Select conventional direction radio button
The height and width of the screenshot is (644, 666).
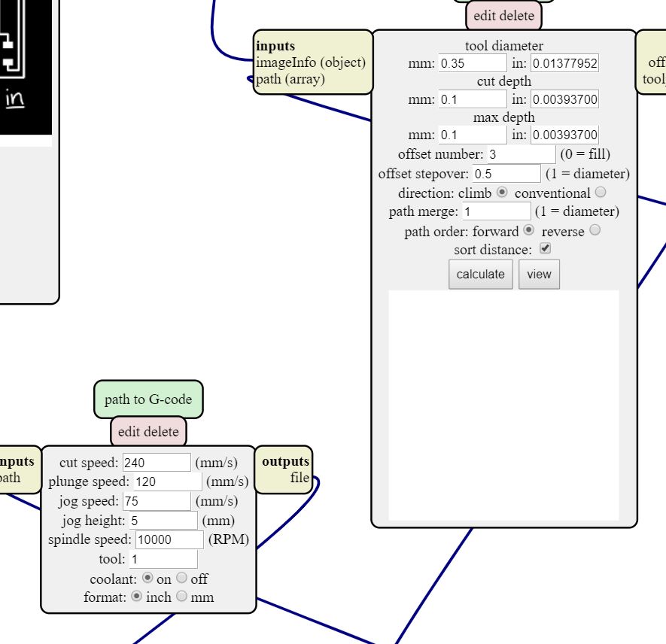point(601,193)
